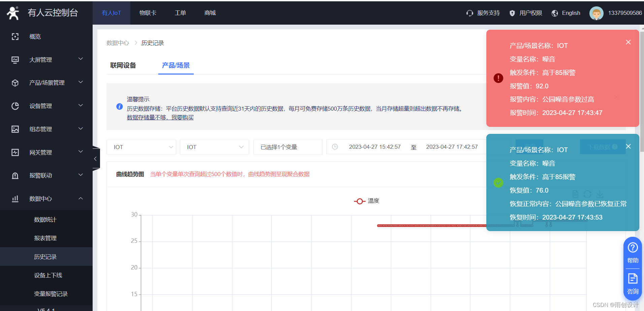Collapse the 数据中心 menu chevron
This screenshot has height=311, width=644.
(x=80, y=198)
